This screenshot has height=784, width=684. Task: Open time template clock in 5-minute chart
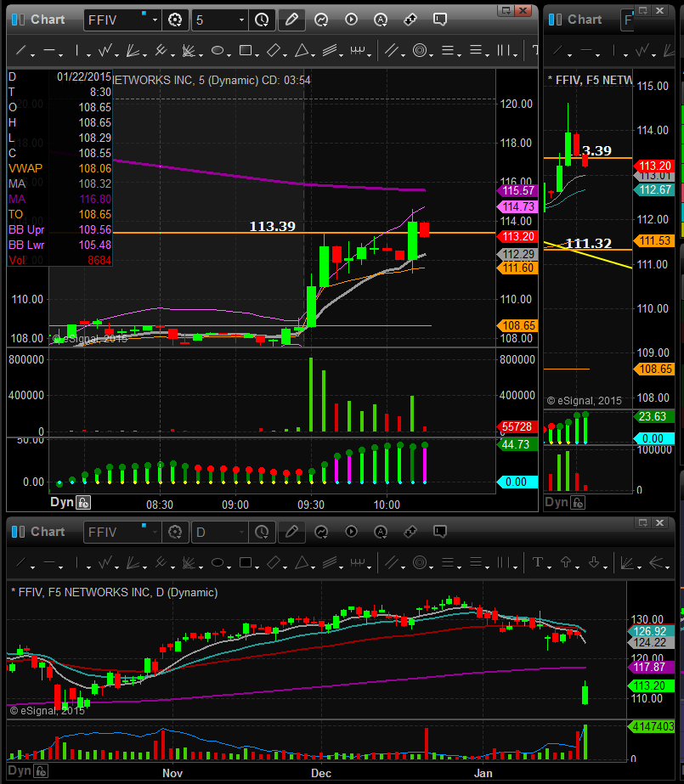(262, 20)
